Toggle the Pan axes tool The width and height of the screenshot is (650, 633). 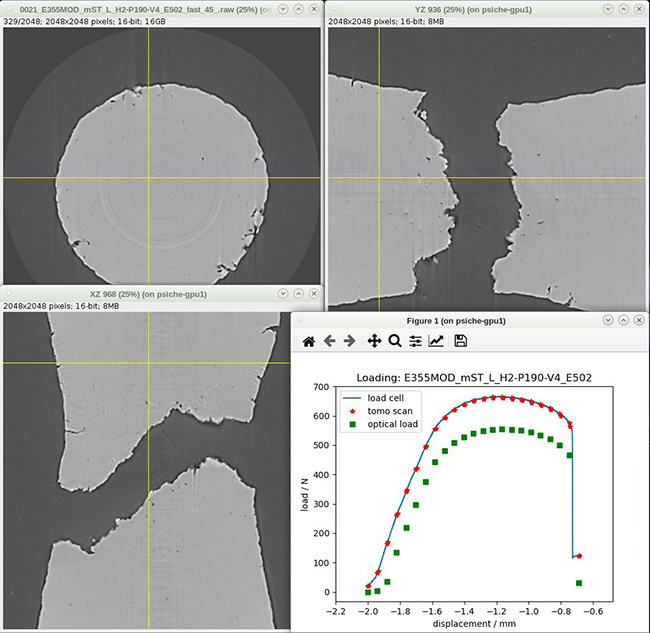point(374,341)
